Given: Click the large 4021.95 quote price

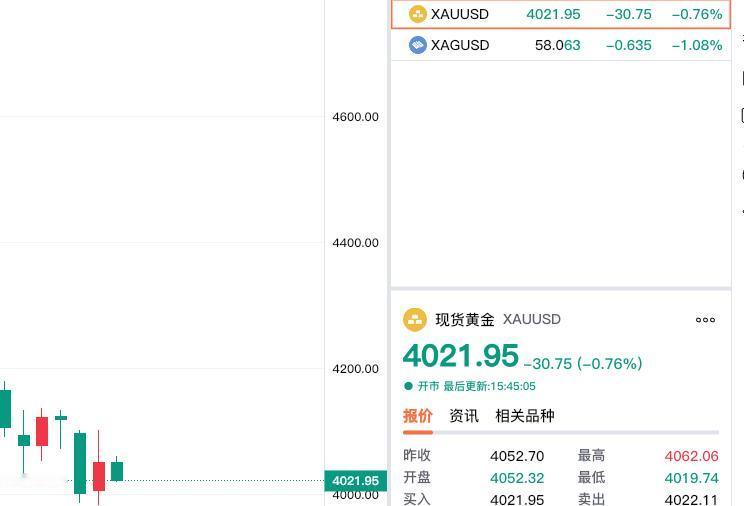Looking at the screenshot, I should click(x=461, y=356).
